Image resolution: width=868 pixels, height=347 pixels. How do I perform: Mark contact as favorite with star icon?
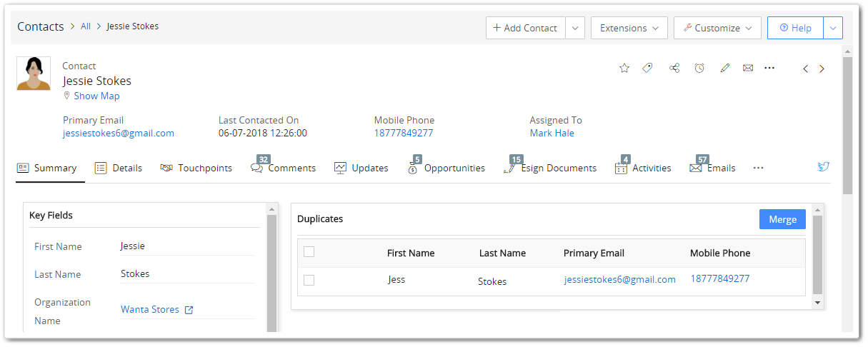click(624, 69)
